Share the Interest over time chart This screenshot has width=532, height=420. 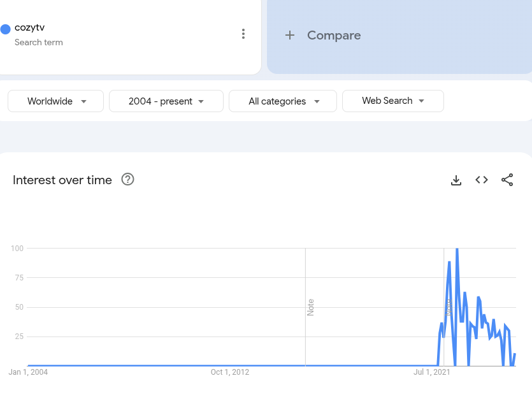tap(507, 180)
